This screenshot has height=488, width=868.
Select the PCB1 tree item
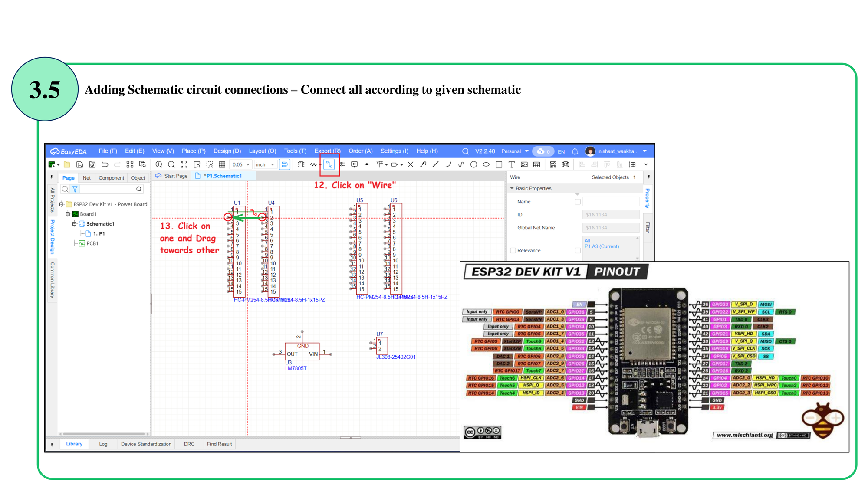pos(92,243)
